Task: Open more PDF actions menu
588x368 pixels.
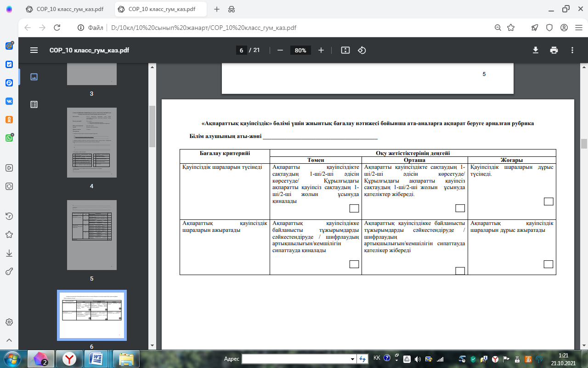Action: click(x=572, y=50)
